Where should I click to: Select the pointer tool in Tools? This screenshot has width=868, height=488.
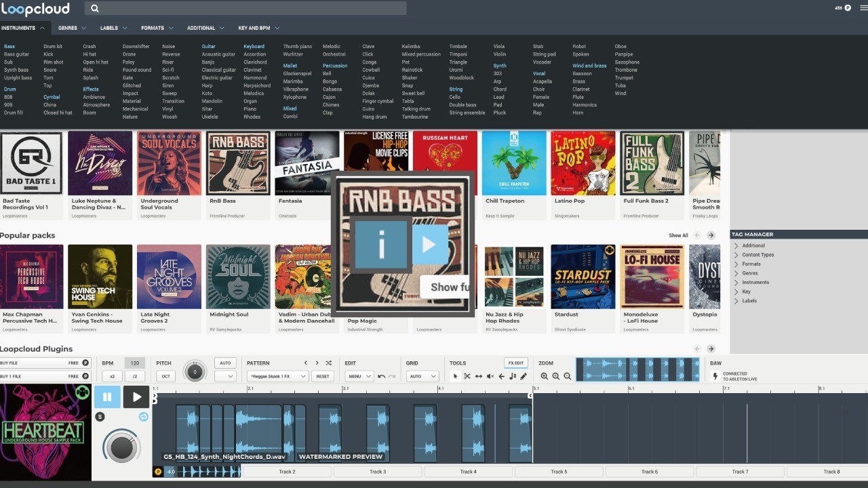tap(456, 376)
